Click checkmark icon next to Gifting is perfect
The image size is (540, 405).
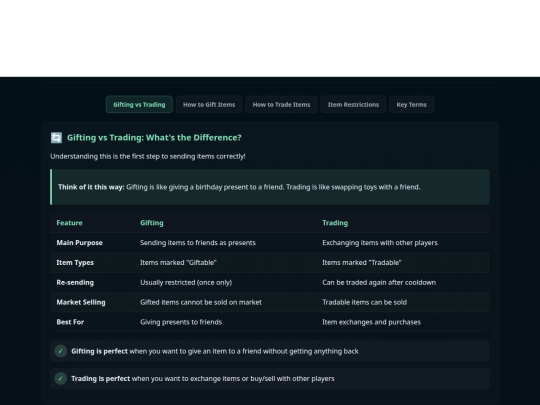pos(61,351)
